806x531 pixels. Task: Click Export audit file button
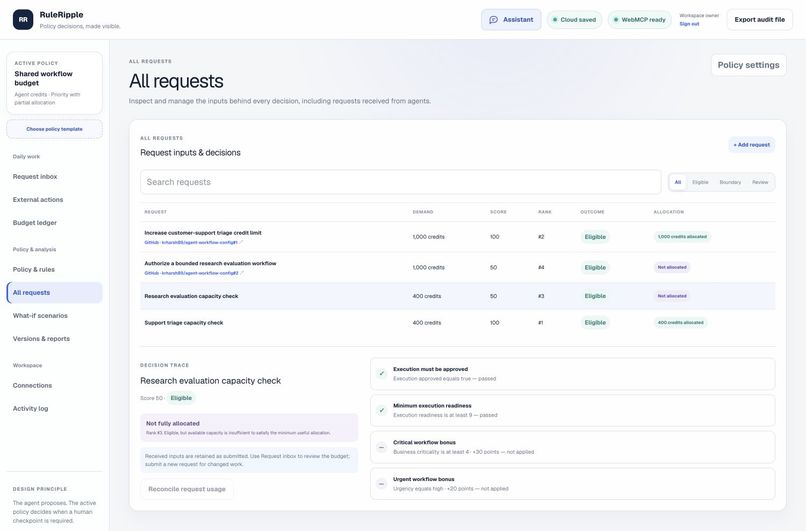(x=759, y=20)
